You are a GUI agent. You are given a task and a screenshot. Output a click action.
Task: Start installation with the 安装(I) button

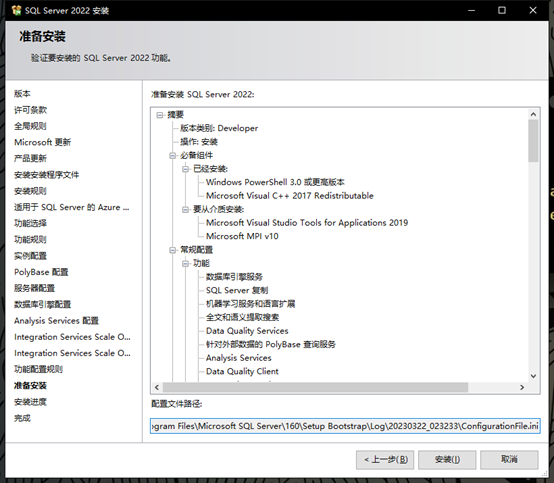click(447, 460)
